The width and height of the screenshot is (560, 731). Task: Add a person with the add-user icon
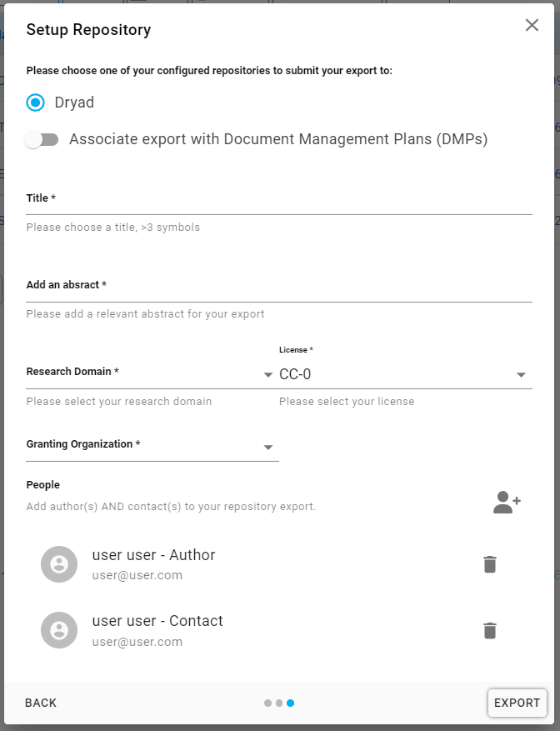(507, 503)
